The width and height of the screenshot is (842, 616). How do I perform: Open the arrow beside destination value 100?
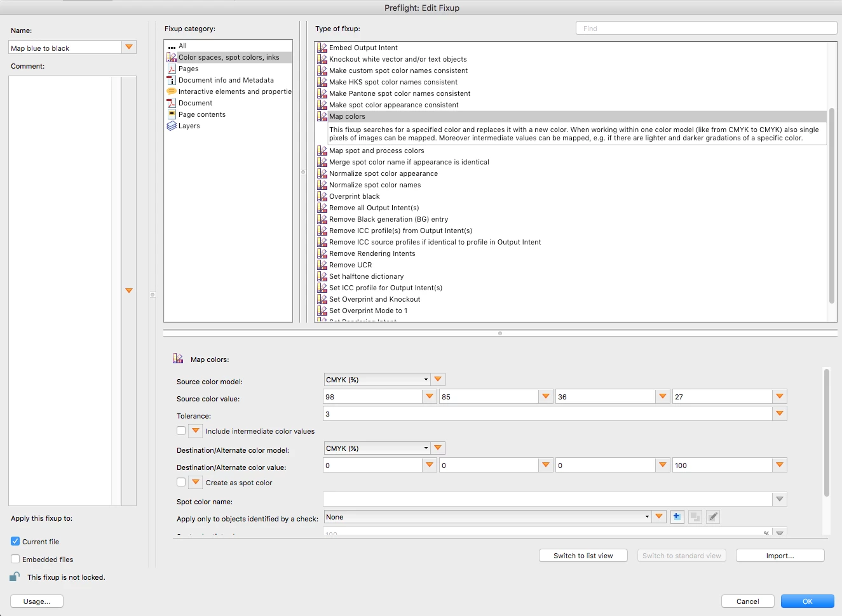(x=780, y=465)
